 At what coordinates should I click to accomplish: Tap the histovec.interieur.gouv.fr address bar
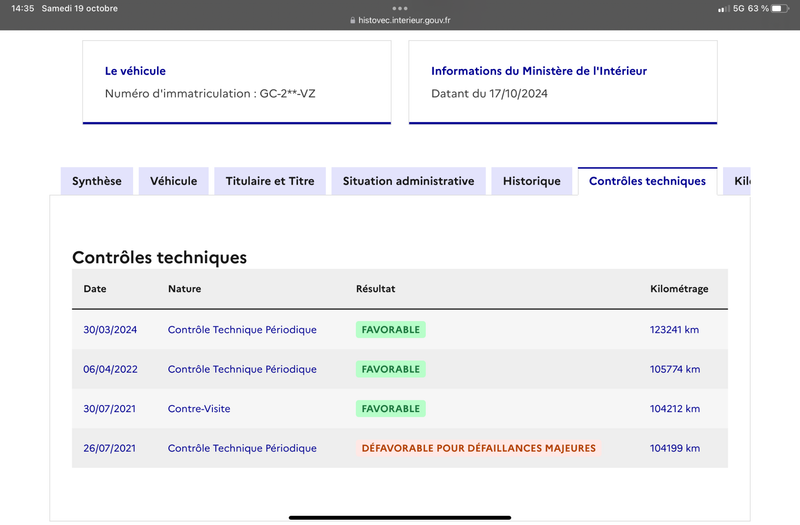[x=400, y=20]
